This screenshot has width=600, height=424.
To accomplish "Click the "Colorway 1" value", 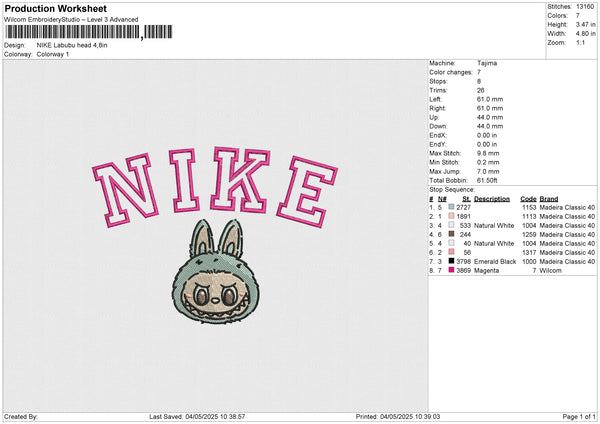I will pos(53,54).
